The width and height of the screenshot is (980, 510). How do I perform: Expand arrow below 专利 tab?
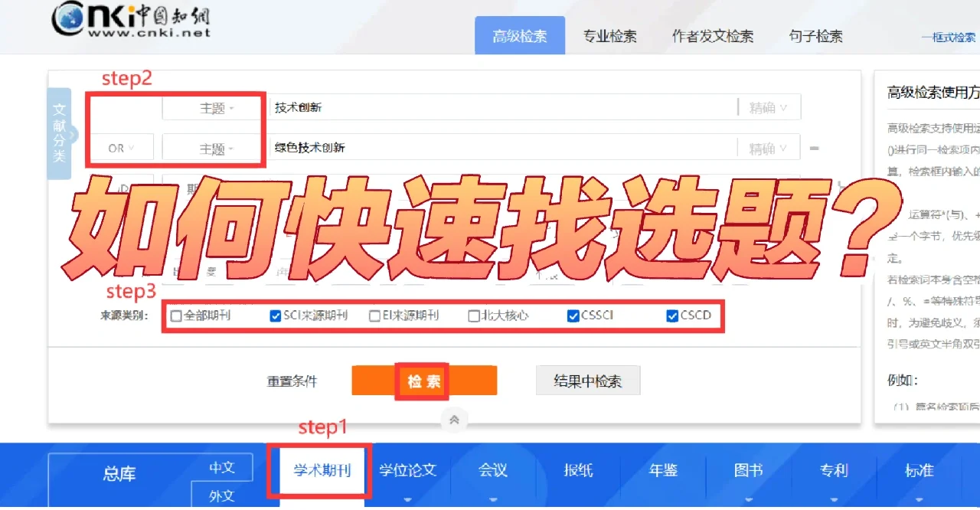tap(834, 501)
